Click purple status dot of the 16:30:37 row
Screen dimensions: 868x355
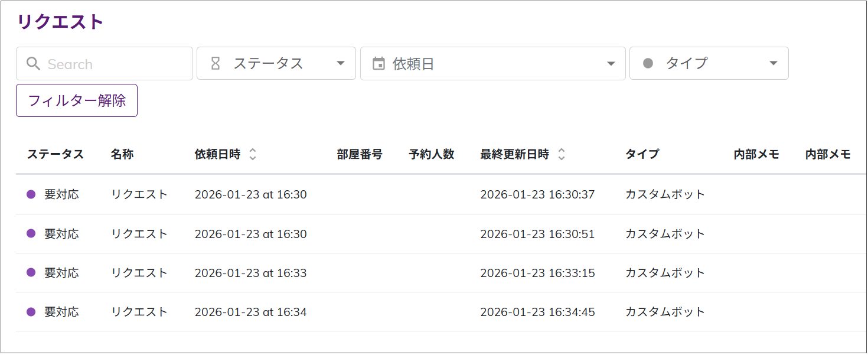click(x=31, y=194)
